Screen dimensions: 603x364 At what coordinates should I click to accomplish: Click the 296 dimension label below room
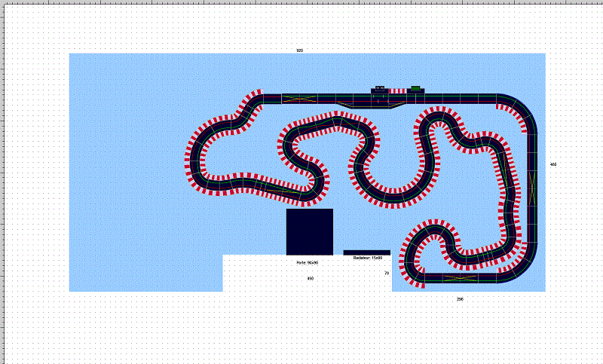click(460, 299)
